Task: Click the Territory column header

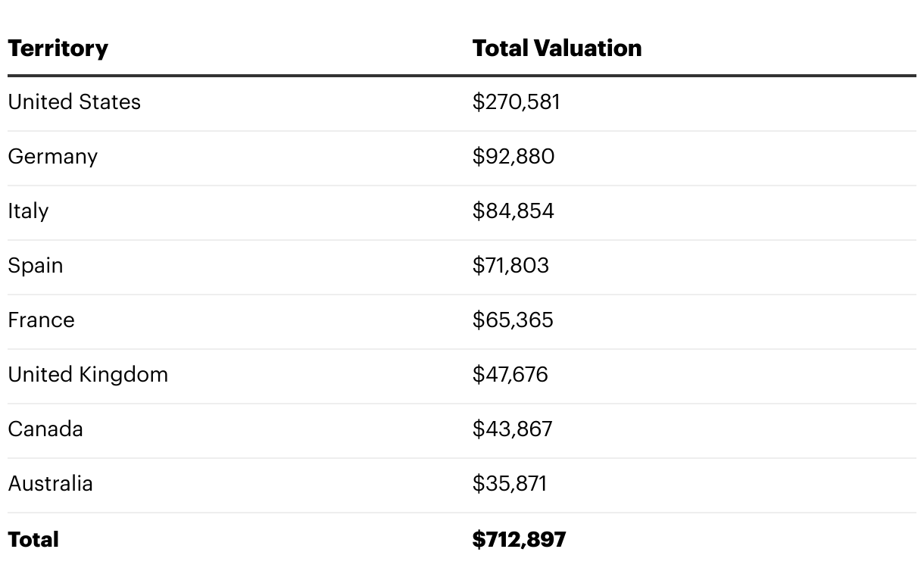Action: tap(58, 48)
